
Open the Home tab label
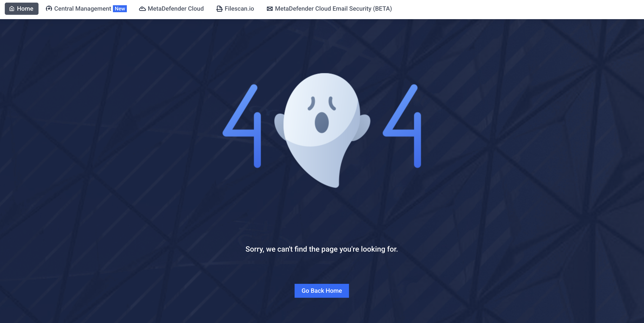(25, 9)
